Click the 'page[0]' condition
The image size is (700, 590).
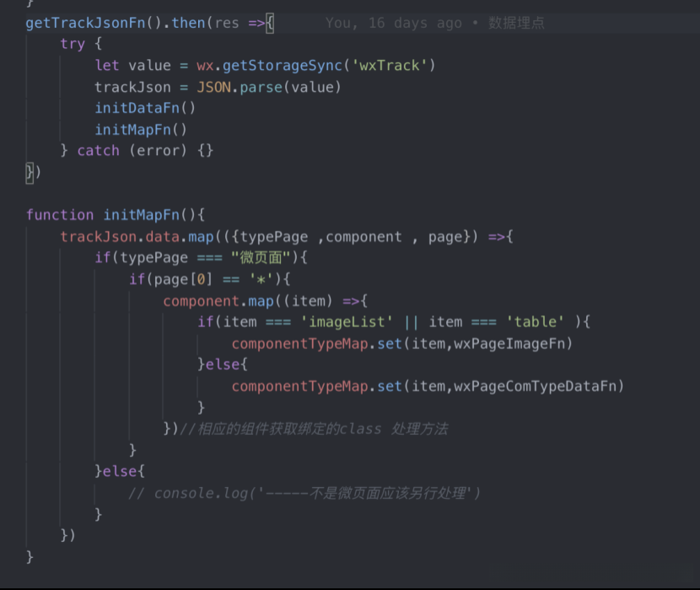[x=183, y=279]
